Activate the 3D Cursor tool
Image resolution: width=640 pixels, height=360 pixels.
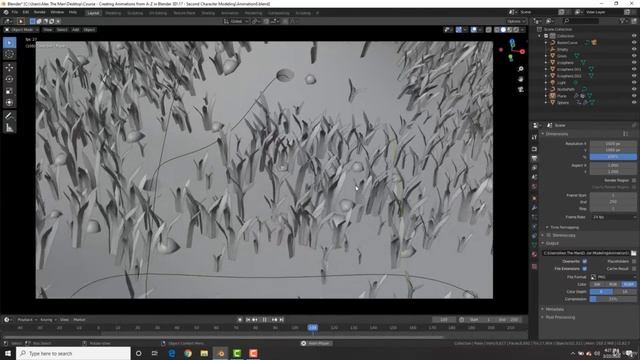9,54
